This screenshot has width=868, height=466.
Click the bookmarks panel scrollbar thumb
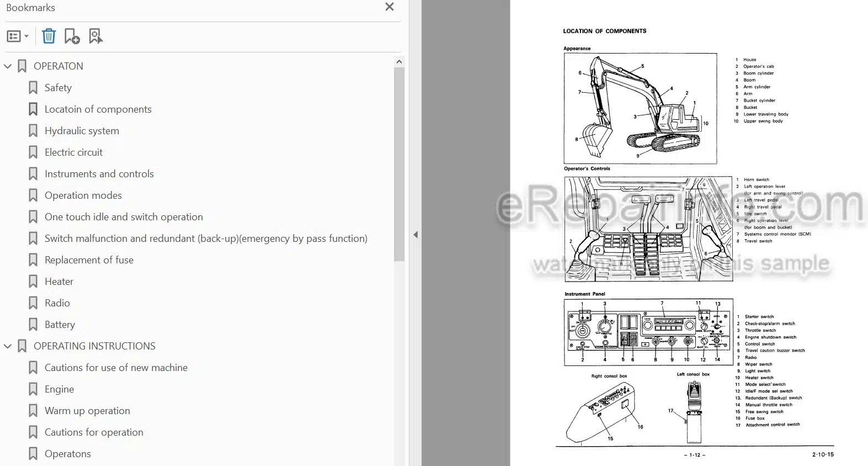[x=400, y=165]
